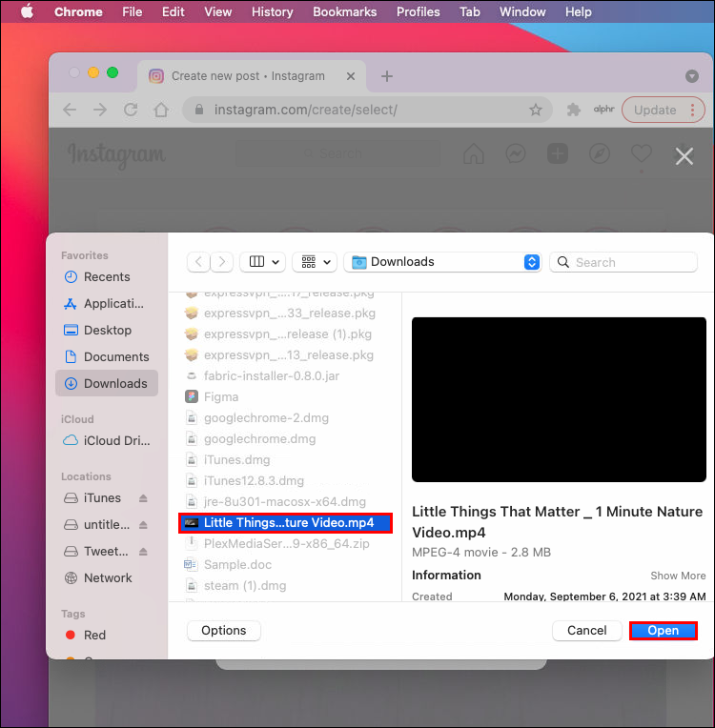
Task: Open the Bookmarks menu
Action: pos(345,11)
